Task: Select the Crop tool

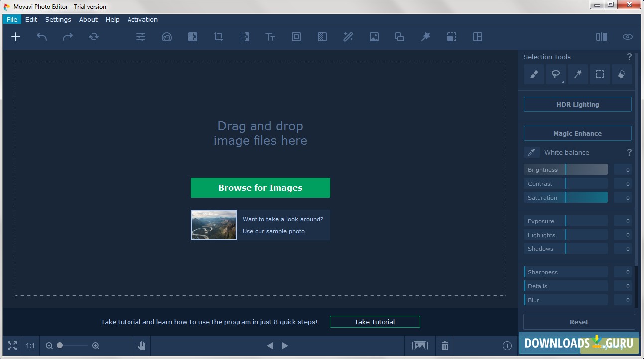Action: click(x=219, y=37)
